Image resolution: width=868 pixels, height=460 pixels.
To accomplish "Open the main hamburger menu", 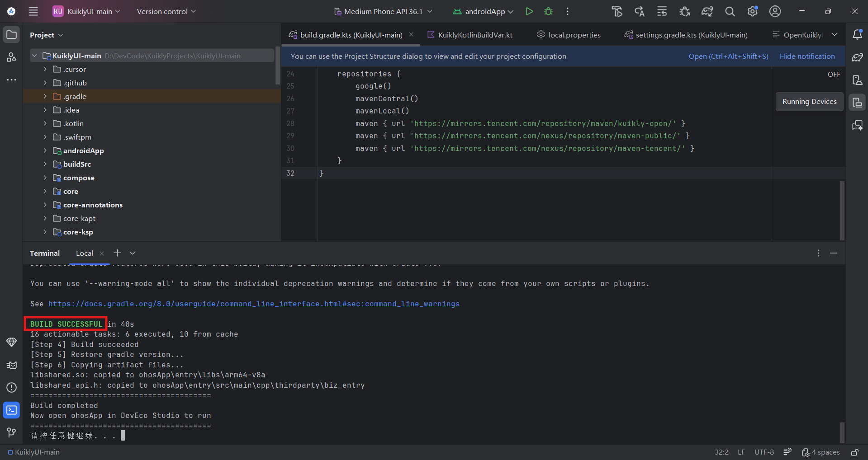I will (33, 11).
